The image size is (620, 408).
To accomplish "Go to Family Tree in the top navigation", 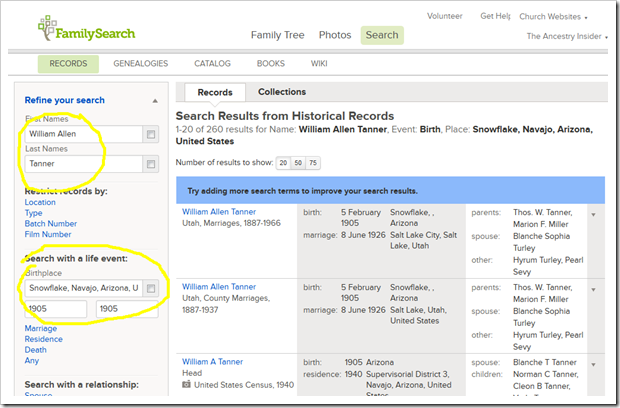I will 278,35.
